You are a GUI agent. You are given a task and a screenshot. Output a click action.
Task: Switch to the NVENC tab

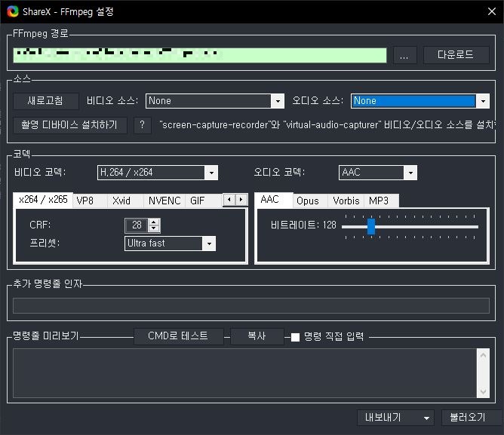coord(164,201)
